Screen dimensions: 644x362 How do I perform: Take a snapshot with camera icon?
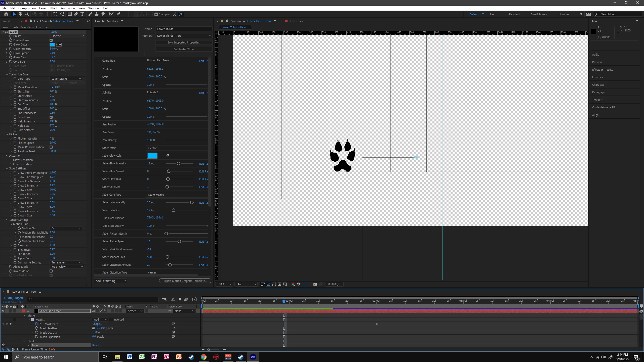pos(315,284)
